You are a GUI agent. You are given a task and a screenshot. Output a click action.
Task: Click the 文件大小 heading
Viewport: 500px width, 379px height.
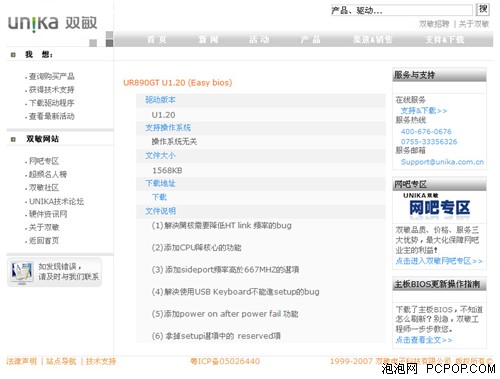point(160,156)
